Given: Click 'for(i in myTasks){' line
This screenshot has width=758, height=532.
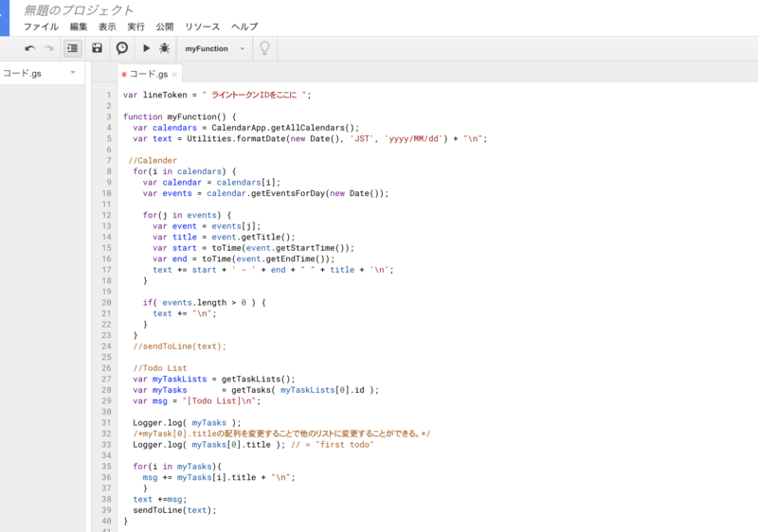Looking at the screenshot, I should (177, 467).
